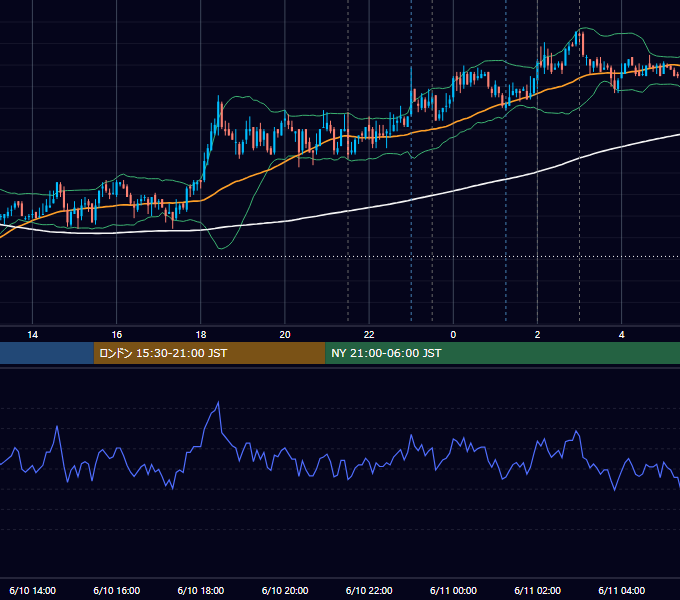Click the hour label 16 on price chart axis

tap(117, 335)
